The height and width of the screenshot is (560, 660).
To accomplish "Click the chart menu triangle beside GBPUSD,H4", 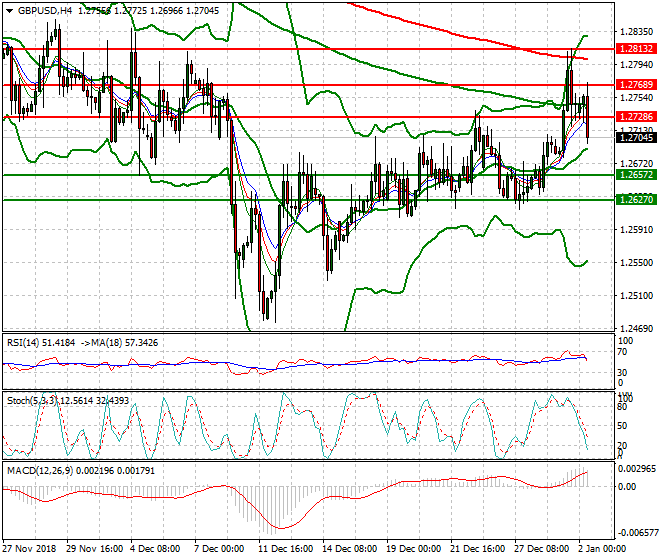I will point(10,11).
